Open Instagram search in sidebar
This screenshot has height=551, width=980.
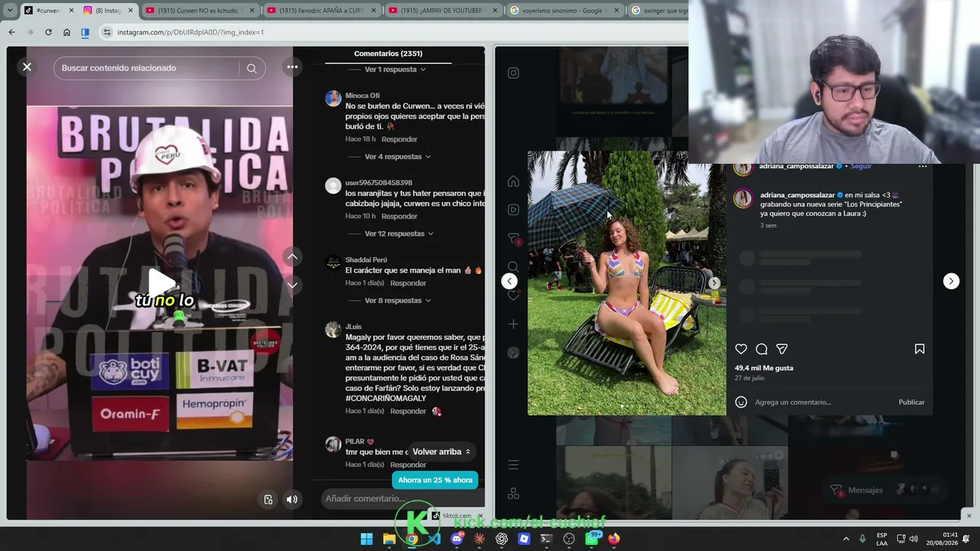click(513, 267)
